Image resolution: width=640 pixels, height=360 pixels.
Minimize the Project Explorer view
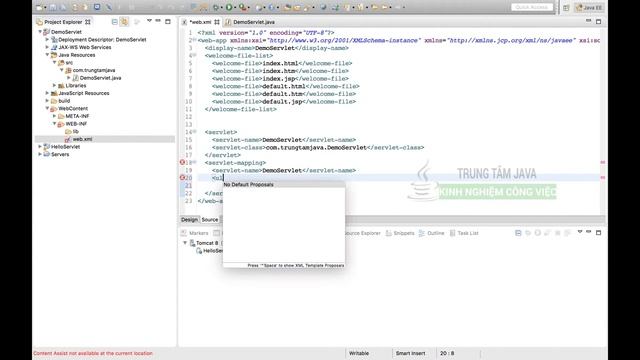tap(158, 21)
